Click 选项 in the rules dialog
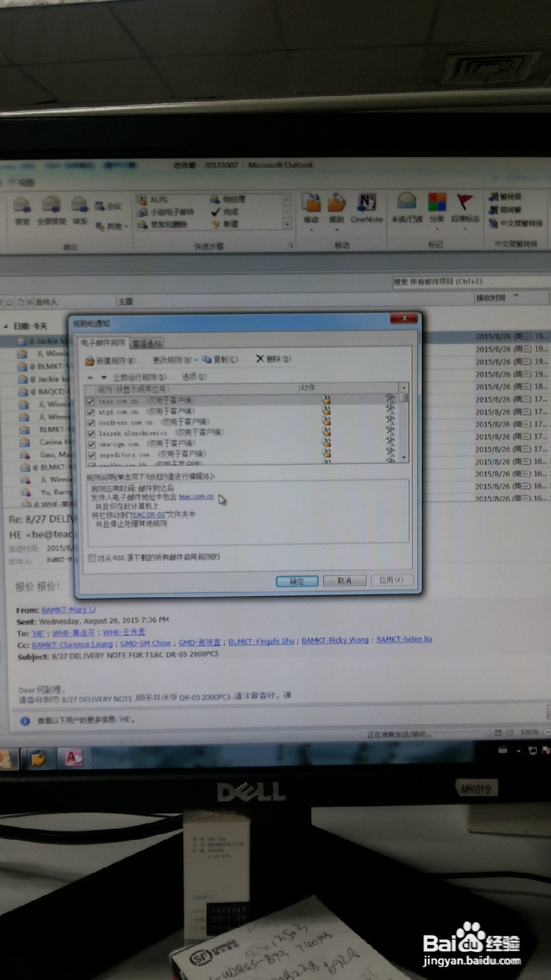The height and width of the screenshot is (980, 551). tap(194, 377)
